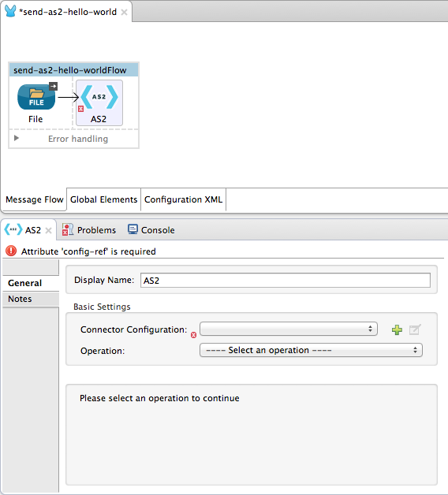This screenshot has width=448, height=495.
Task: Add a connector configuration with green plus
Action: point(397,330)
